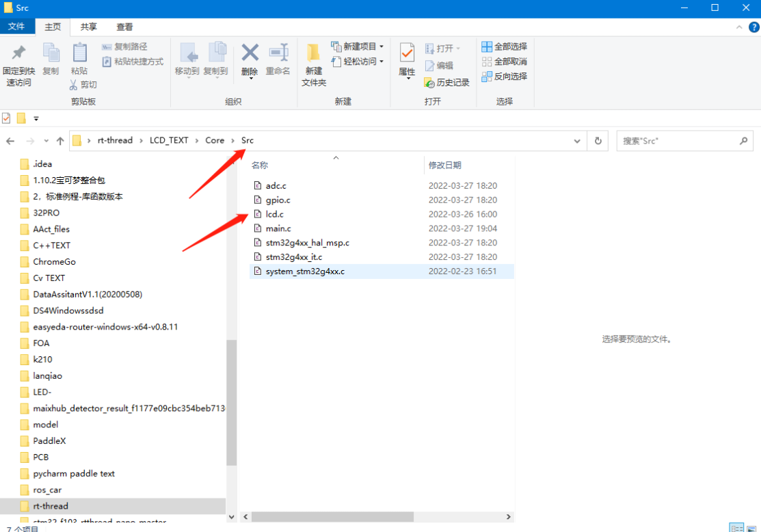Click Invert selection in ribbon
Viewport: 761px width, 532px height.
505,76
